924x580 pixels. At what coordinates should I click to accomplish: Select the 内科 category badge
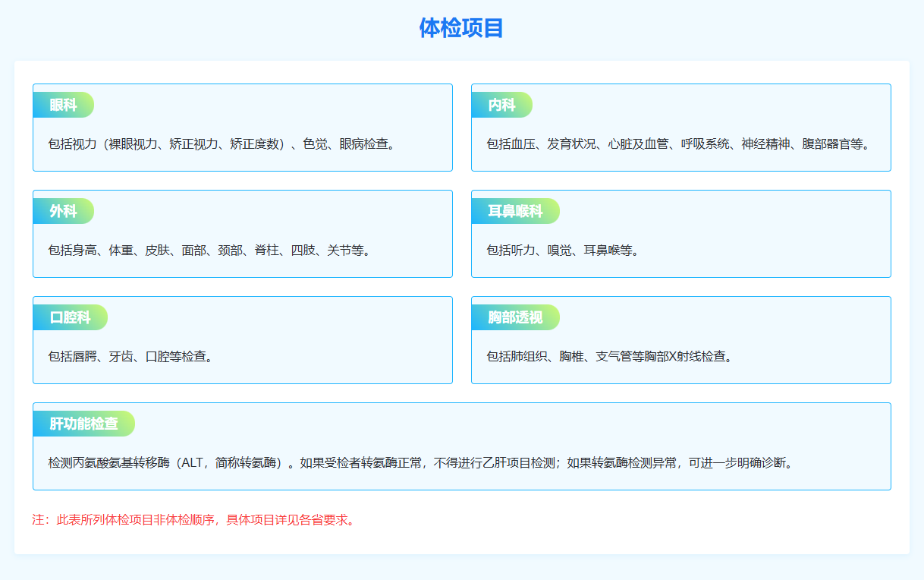[501, 106]
